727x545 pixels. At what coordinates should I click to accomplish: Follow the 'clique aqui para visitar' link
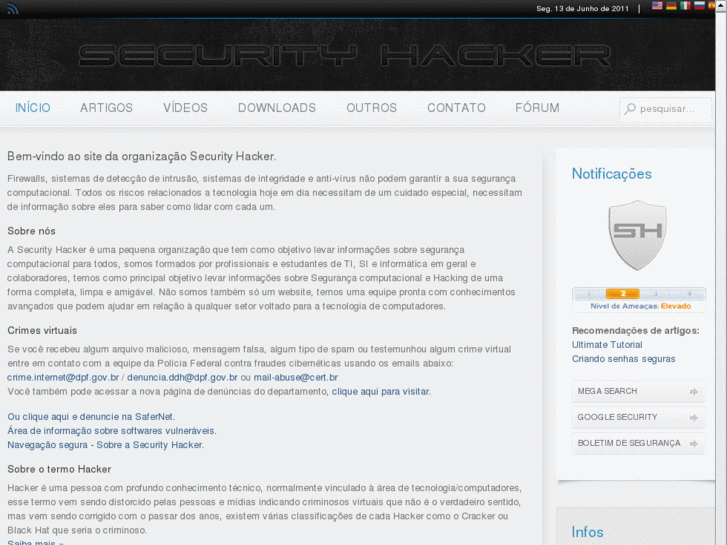coord(380,391)
